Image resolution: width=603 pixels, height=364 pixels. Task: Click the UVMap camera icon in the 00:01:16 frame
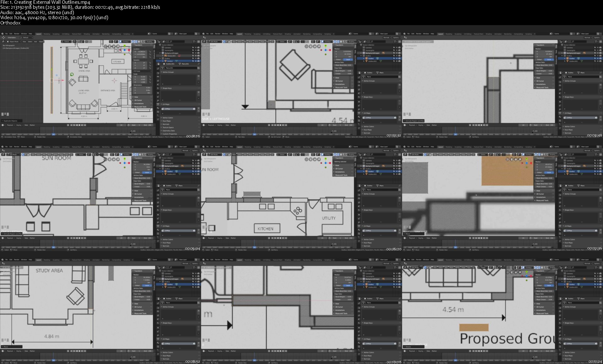194,109
